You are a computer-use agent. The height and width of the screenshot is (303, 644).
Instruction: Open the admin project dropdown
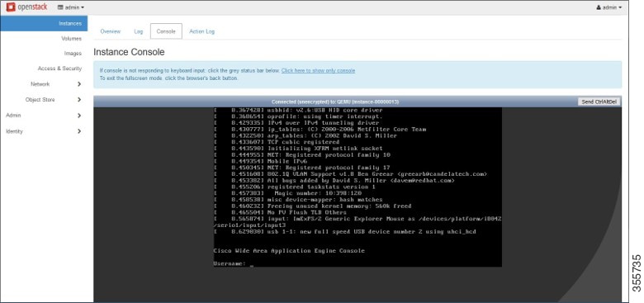(71, 7)
